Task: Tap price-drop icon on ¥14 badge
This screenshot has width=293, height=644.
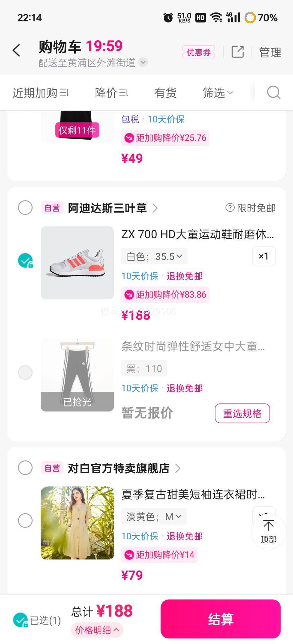Action: tap(129, 555)
